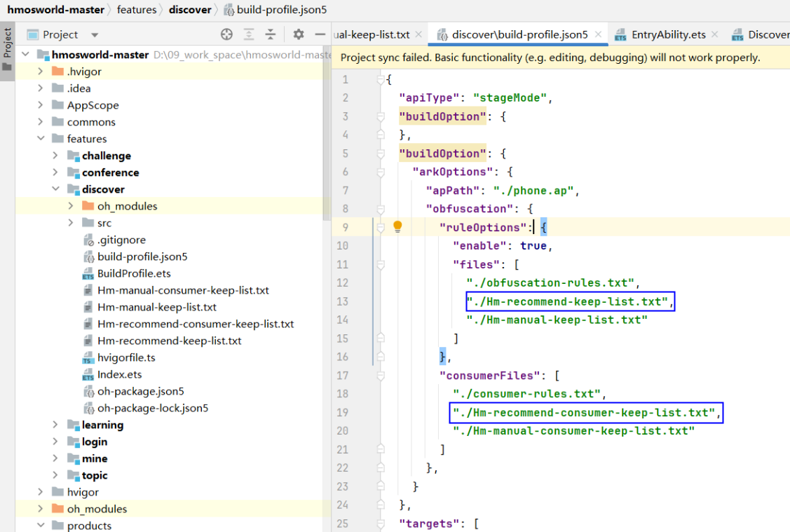Image resolution: width=790 pixels, height=532 pixels.
Task: Close the EntryAbility.ets editor tab
Action: [714, 34]
